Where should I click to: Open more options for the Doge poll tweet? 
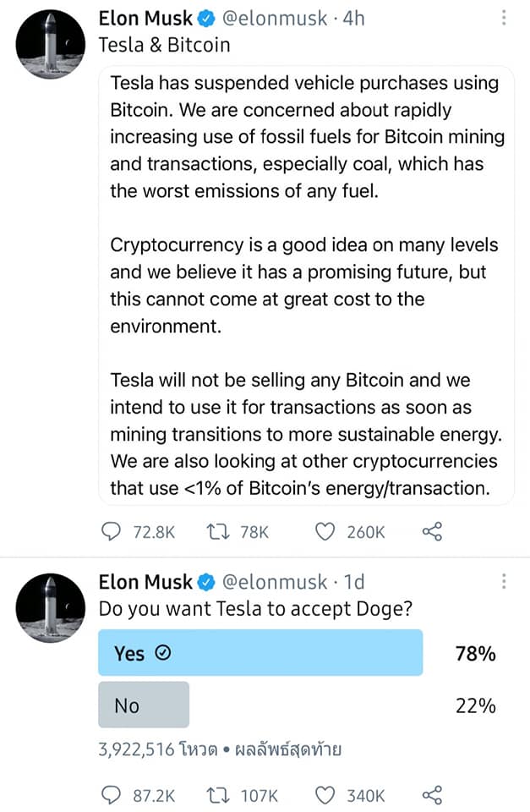pyautogui.click(x=504, y=582)
